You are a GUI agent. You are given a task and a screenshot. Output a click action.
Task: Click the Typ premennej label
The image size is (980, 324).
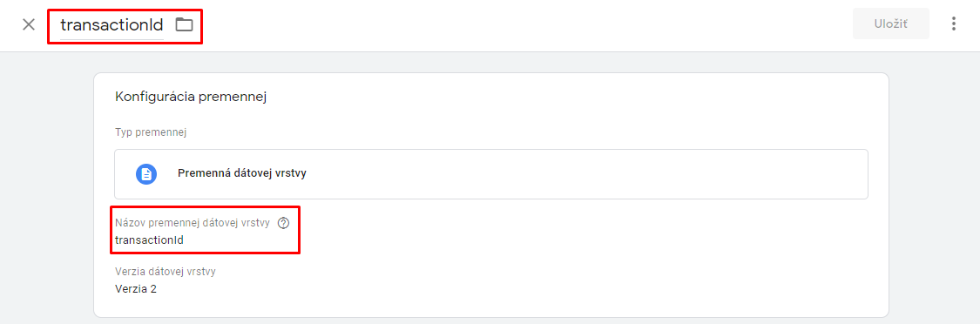click(x=152, y=132)
